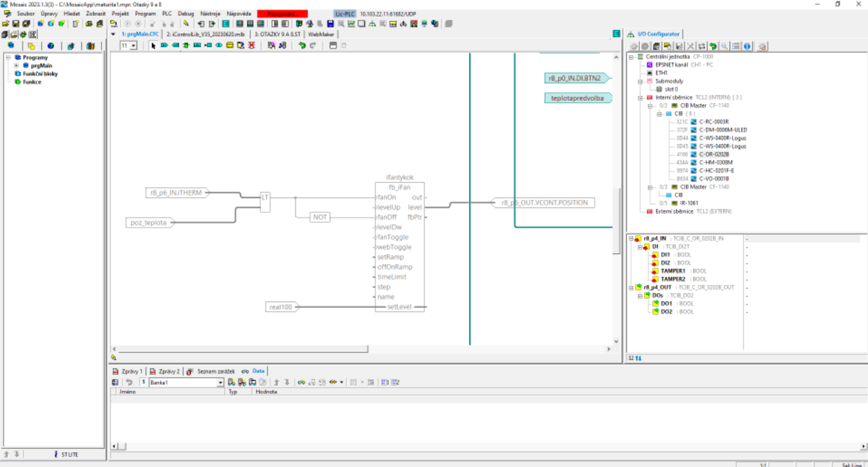
Task: Open the Debug menu
Action: (x=185, y=14)
